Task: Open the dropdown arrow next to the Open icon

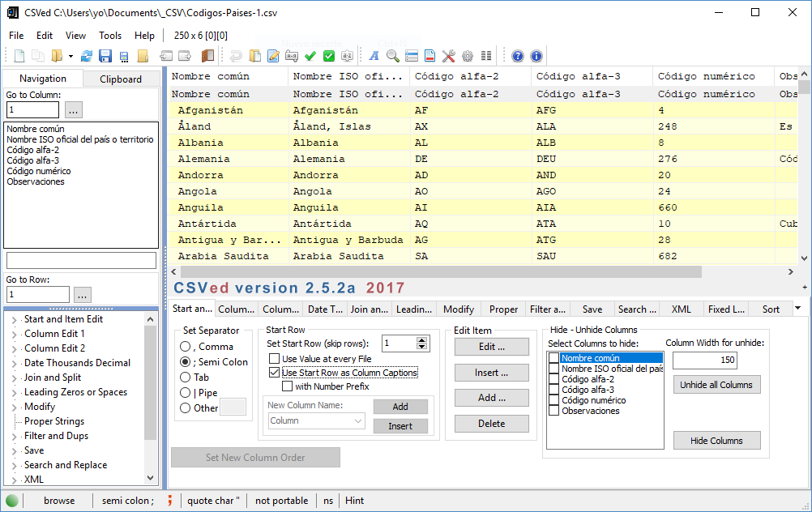Action: (70, 55)
